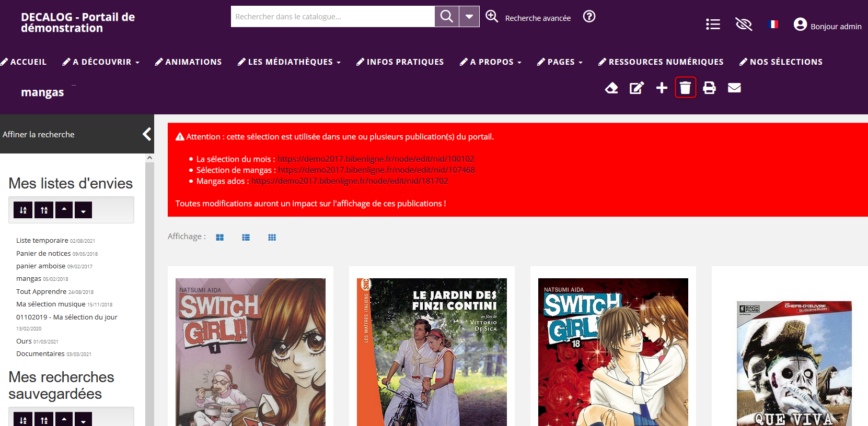Click the eraser icon to empty selection

tap(611, 88)
